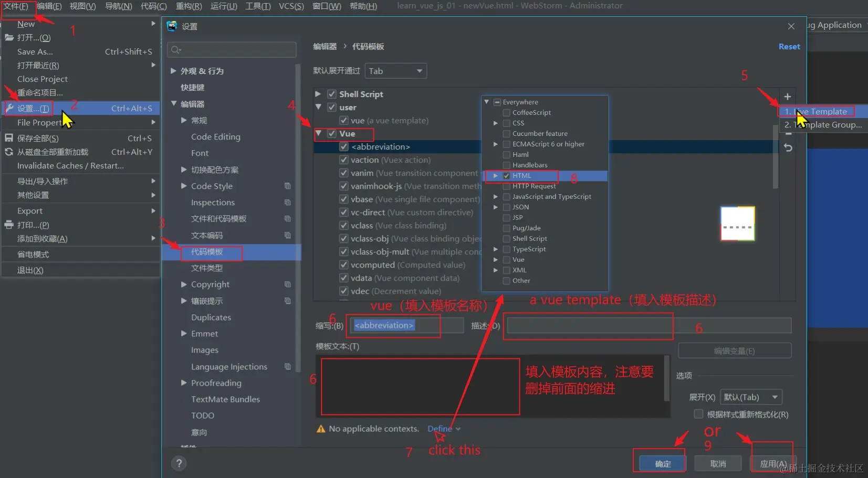Click the 编辑变量(E) button
The image size is (868, 478).
pyautogui.click(x=735, y=351)
